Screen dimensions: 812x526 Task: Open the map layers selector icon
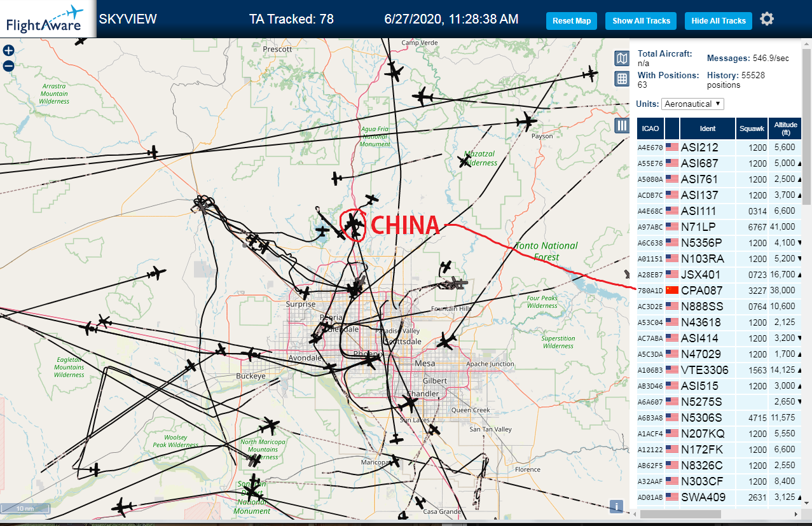point(622,59)
